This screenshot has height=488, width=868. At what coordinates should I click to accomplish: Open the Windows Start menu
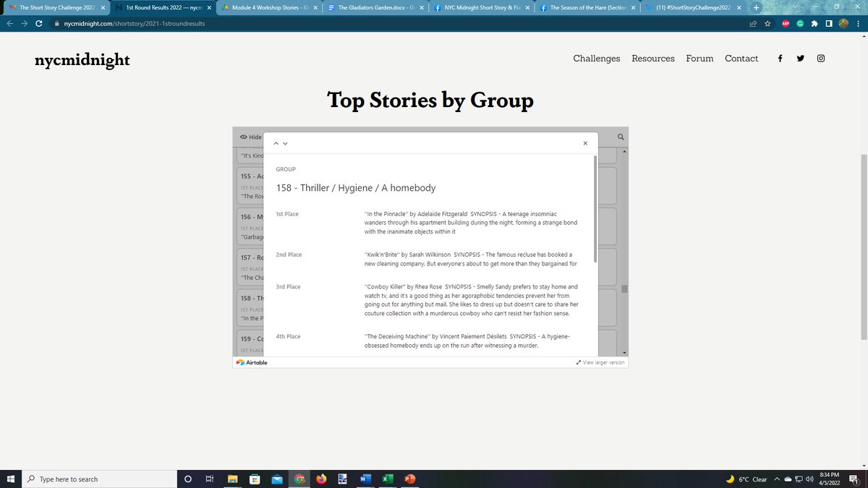pyautogui.click(x=11, y=479)
